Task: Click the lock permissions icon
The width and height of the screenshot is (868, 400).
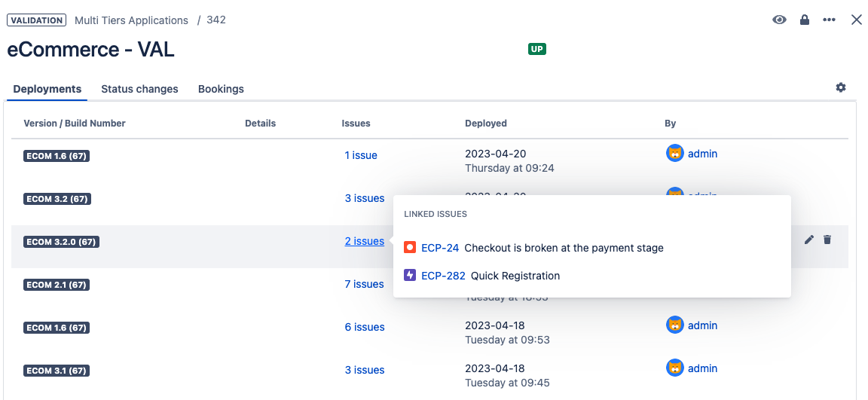Action: (805, 20)
